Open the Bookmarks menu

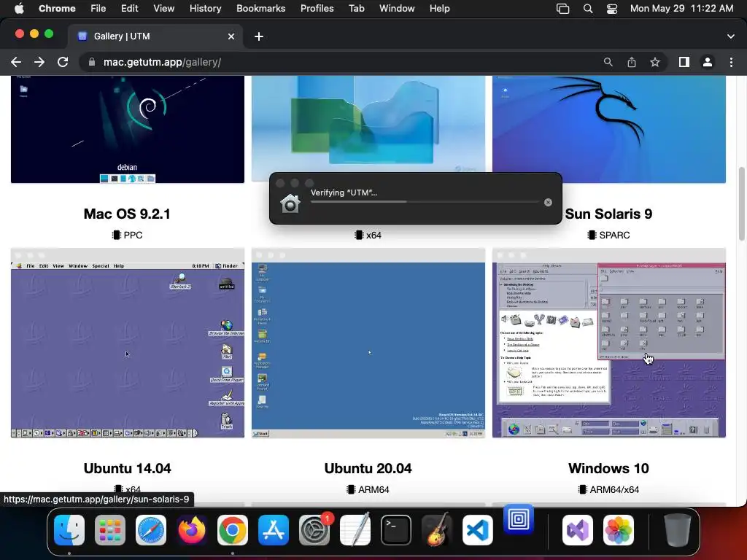261,8
